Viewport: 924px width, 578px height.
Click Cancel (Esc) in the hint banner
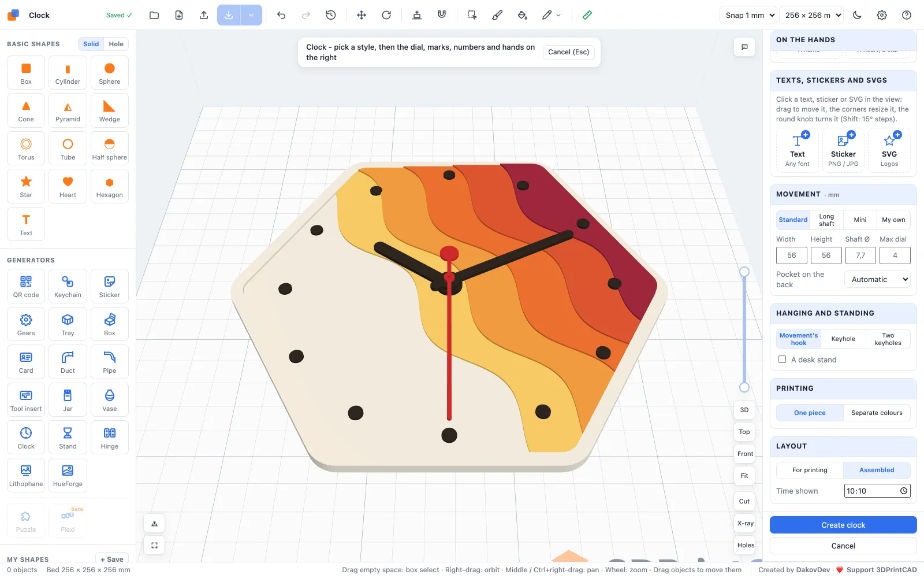(x=569, y=52)
